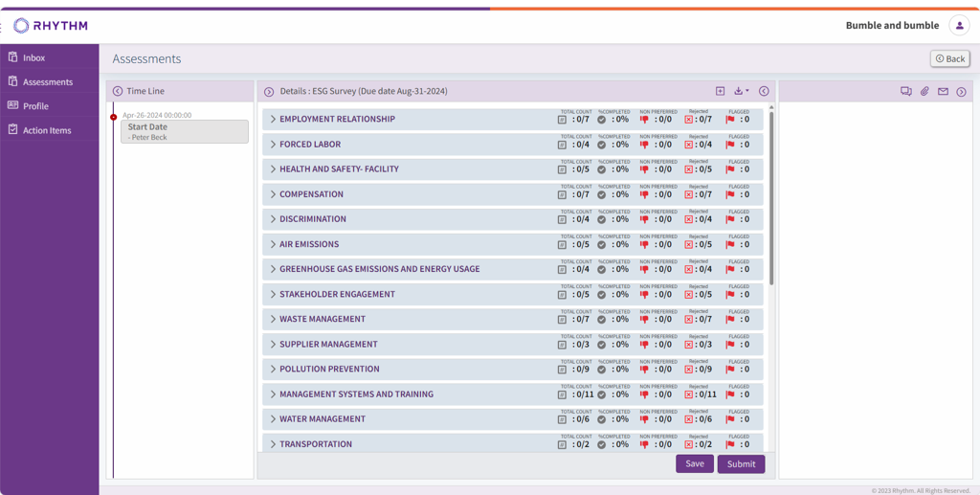Expand the Forced Labor section

pyautogui.click(x=273, y=145)
